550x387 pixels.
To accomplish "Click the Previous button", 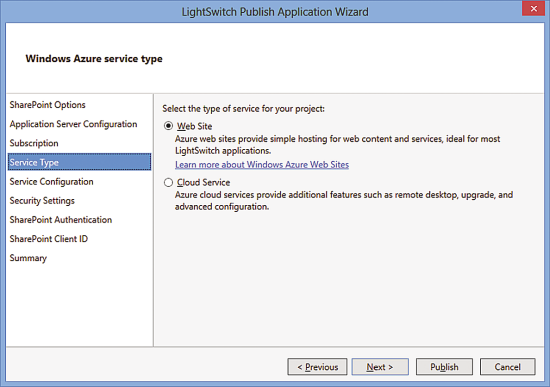I will [x=317, y=367].
